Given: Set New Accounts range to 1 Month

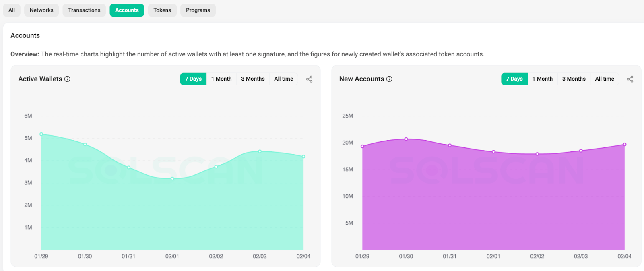Looking at the screenshot, I should (x=542, y=79).
